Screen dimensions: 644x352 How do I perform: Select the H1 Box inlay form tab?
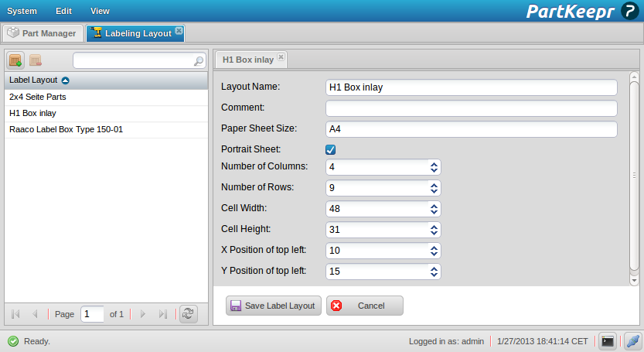251,60
